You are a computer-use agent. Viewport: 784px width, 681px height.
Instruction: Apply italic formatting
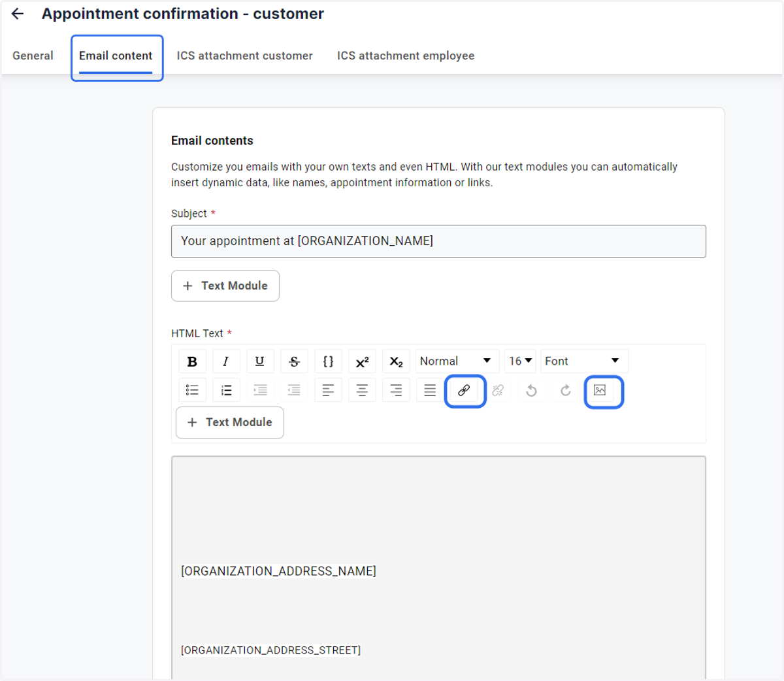coord(226,361)
